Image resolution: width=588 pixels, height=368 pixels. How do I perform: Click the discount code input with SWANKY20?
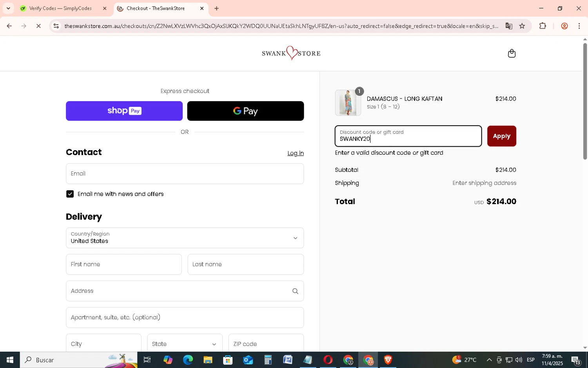point(408,136)
